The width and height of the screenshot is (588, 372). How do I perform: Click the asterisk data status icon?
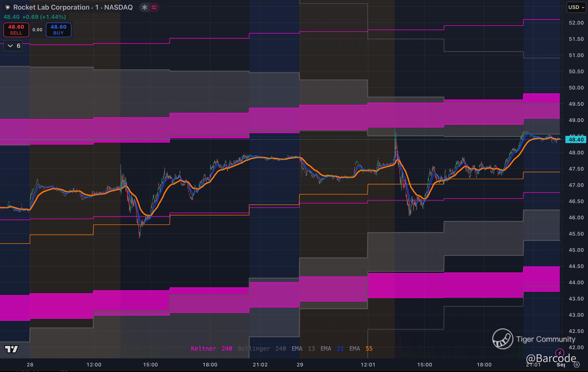(145, 7)
